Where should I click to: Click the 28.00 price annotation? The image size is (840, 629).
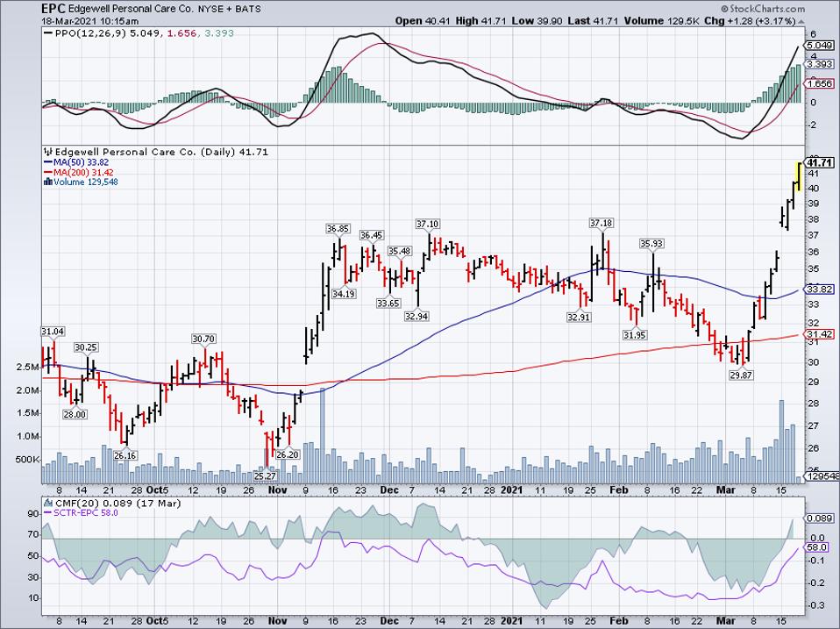click(x=75, y=414)
